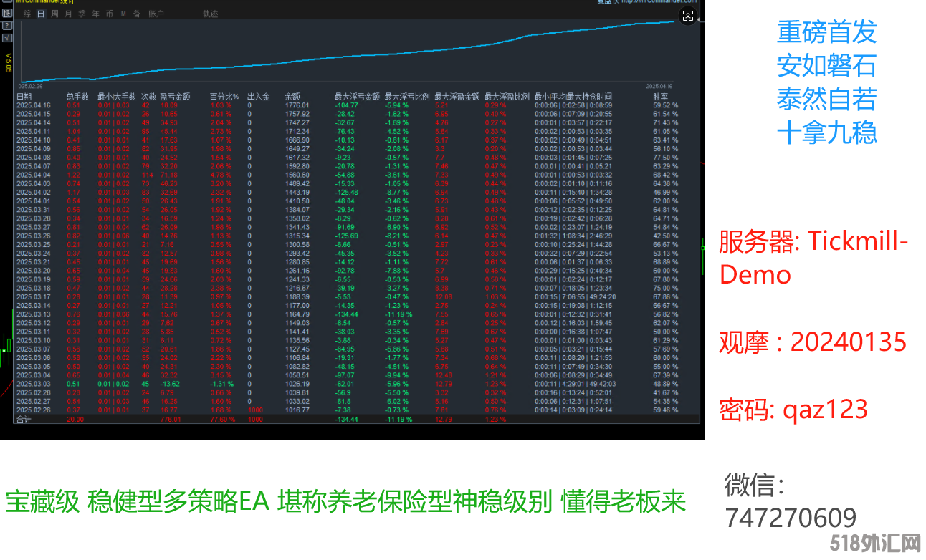Viewport: 926px width, 560px height.
Task: Click the balance value 1560.60
Action: point(297,175)
